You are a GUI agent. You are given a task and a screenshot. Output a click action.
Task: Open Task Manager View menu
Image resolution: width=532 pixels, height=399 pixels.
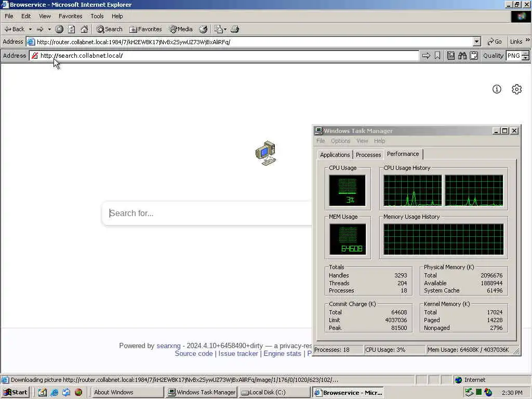click(362, 141)
